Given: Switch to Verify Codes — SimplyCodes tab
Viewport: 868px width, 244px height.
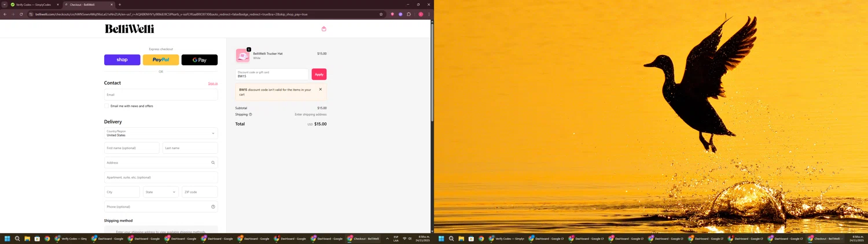Looking at the screenshot, I should coord(34,5).
